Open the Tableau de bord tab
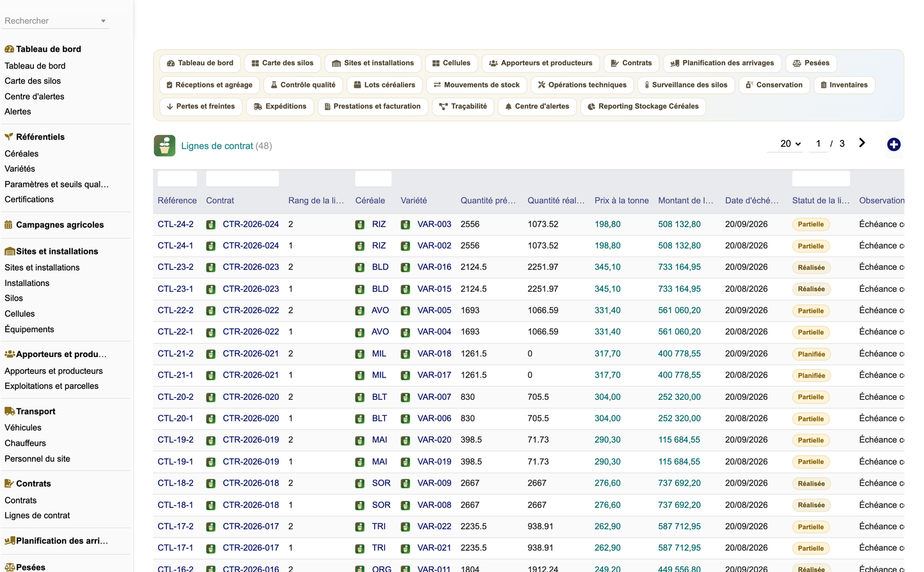Image resolution: width=924 pixels, height=572 pixels. pos(200,63)
